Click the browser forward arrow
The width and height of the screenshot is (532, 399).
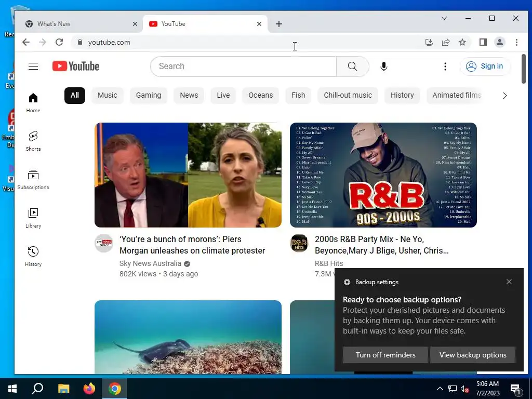tap(43, 42)
